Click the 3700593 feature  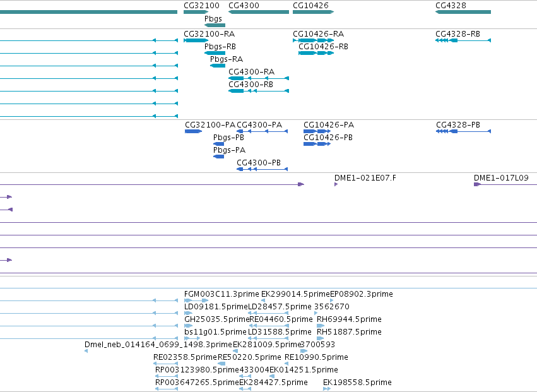pyautogui.click(x=304, y=351)
